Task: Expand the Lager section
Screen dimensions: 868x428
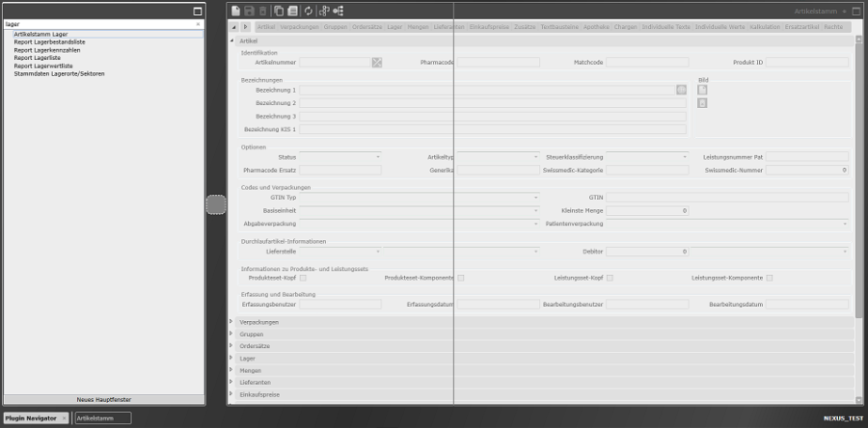Action: pos(231,359)
